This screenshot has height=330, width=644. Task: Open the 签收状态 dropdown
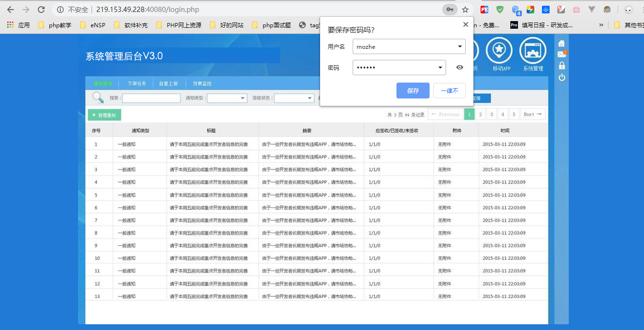click(x=294, y=98)
